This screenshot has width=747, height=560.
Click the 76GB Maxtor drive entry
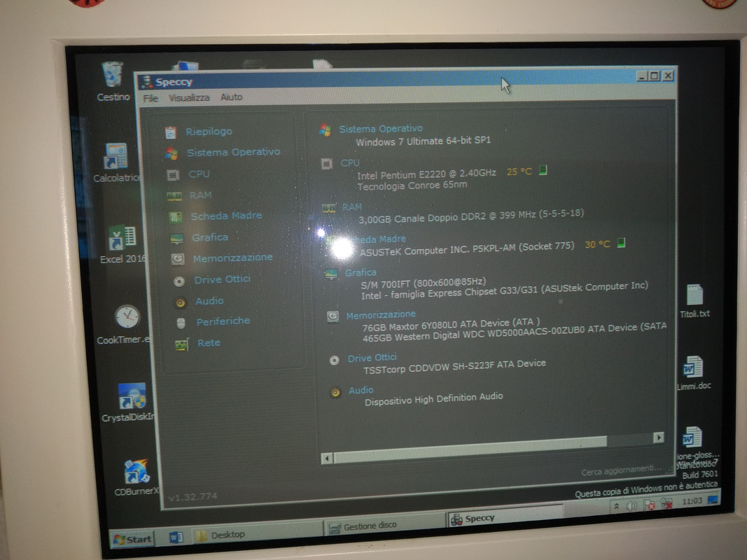(451, 325)
